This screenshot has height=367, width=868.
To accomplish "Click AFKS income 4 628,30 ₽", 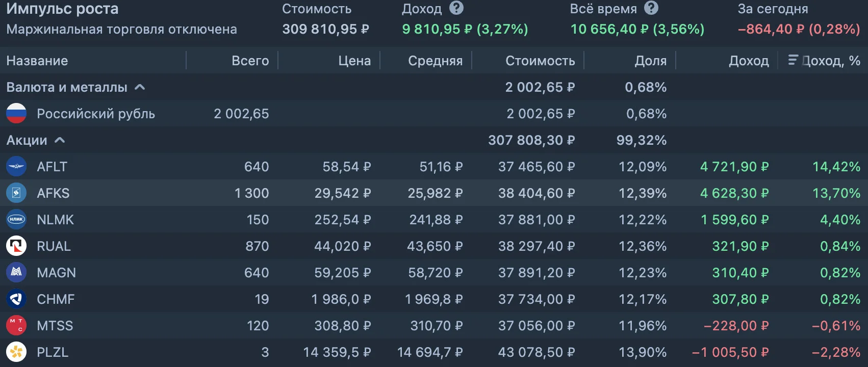I will tap(734, 193).
